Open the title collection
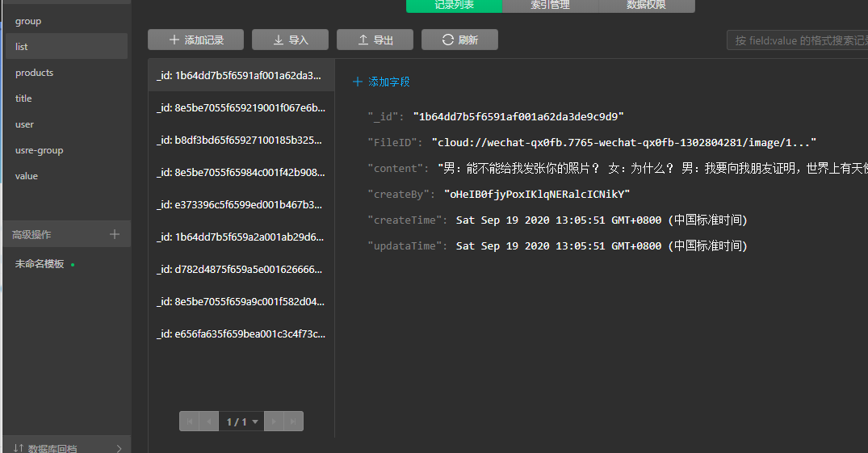 (23, 98)
